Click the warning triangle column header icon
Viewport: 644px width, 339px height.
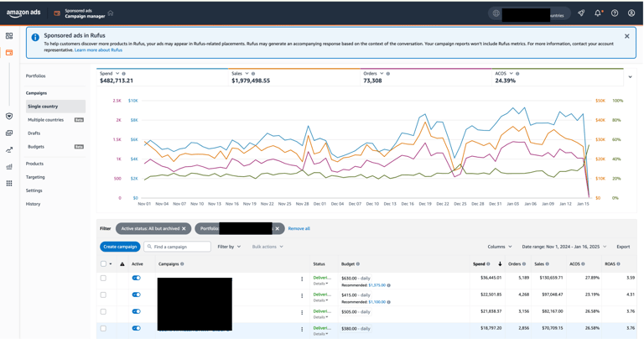[x=122, y=263]
